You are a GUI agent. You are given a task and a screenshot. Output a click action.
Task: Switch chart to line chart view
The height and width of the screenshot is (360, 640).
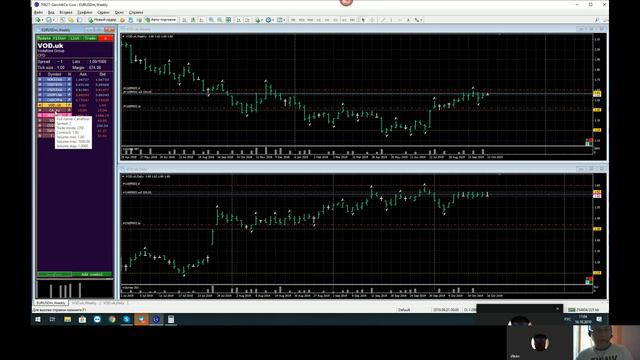201,20
